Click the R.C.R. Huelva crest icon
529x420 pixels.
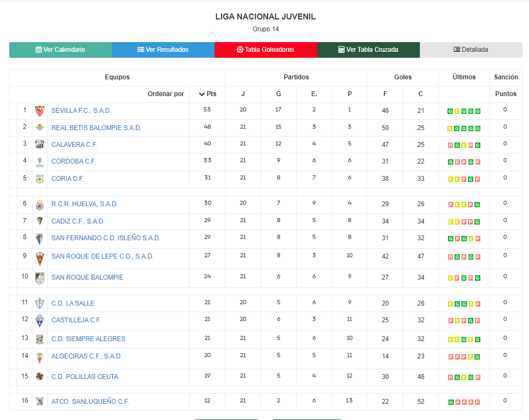coord(40,204)
